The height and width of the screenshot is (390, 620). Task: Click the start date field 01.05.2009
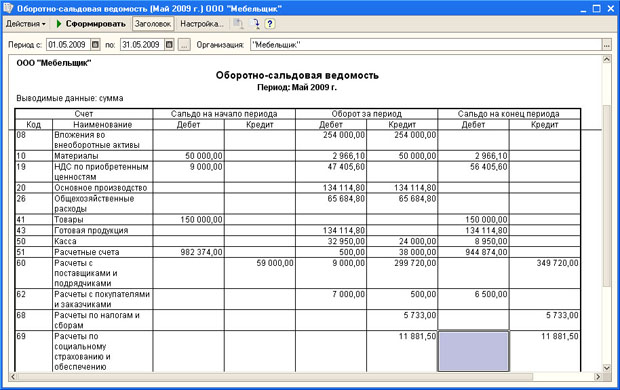[x=69, y=45]
